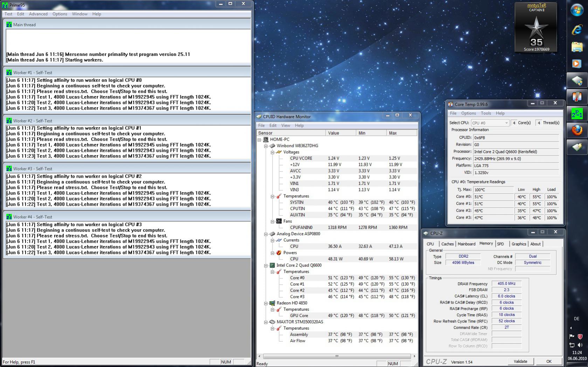The width and height of the screenshot is (588, 367).
Task: Open the clock and date in system tray
Action: point(577,355)
